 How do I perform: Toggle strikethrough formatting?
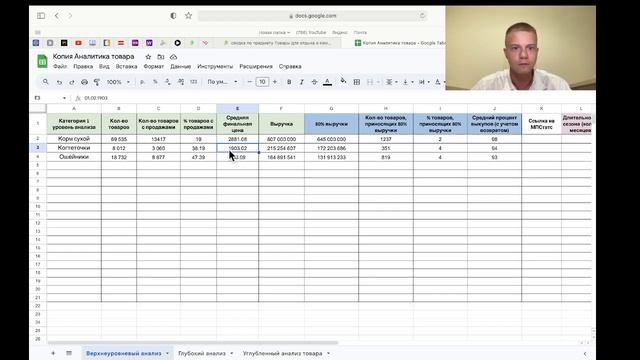[x=314, y=82]
